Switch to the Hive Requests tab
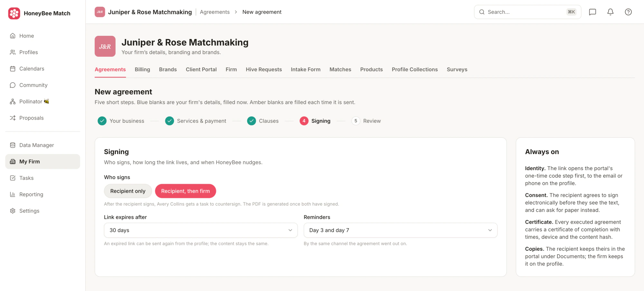Image resolution: width=644 pixels, height=291 pixels. 264,69
